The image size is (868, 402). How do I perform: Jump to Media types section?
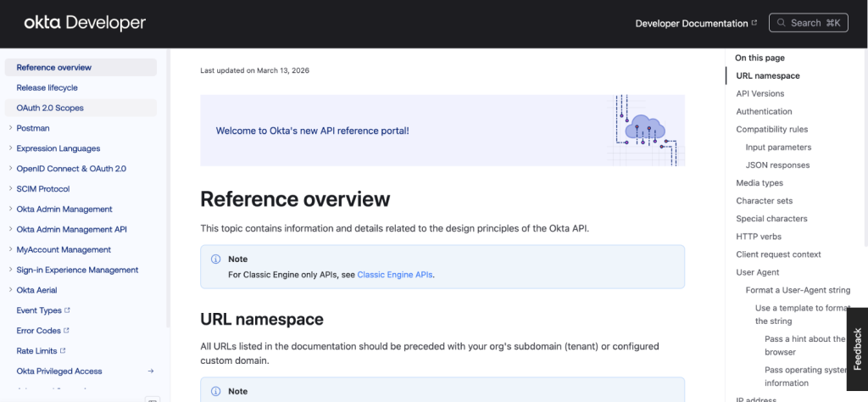point(759,182)
